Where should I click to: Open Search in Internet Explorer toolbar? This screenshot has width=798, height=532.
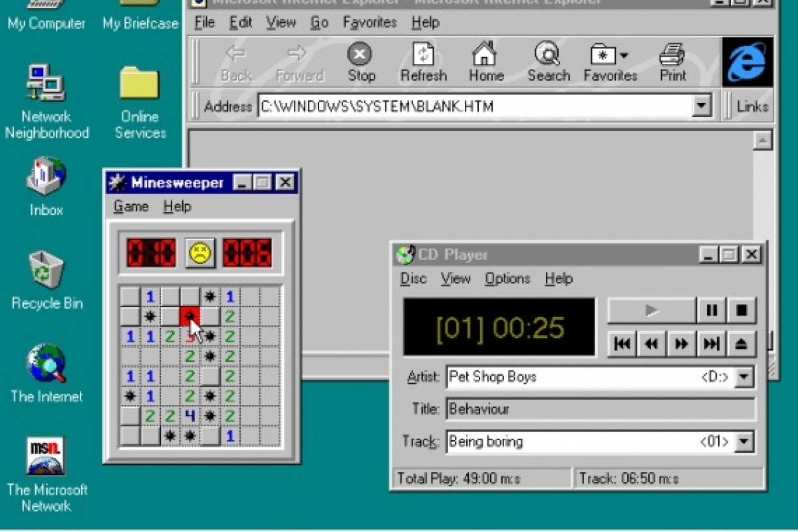point(549,62)
